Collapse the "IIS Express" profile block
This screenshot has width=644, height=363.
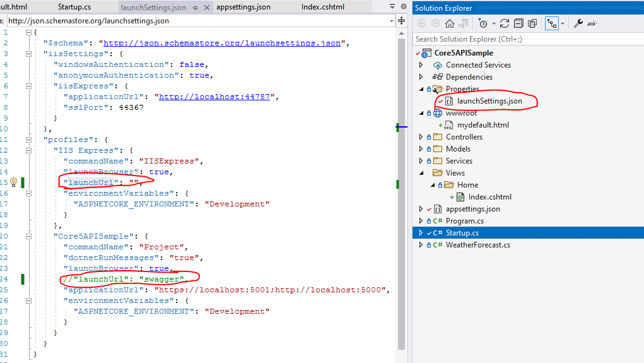pyautogui.click(x=28, y=150)
